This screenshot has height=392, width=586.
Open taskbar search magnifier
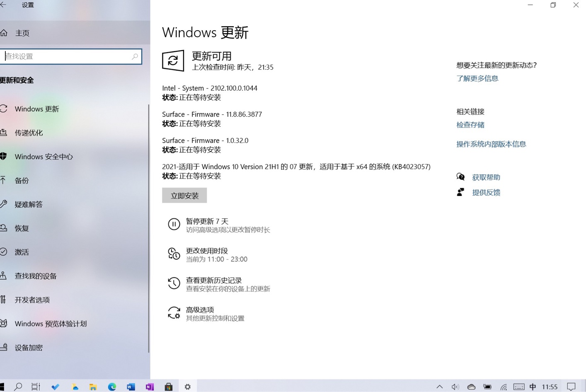coord(18,387)
